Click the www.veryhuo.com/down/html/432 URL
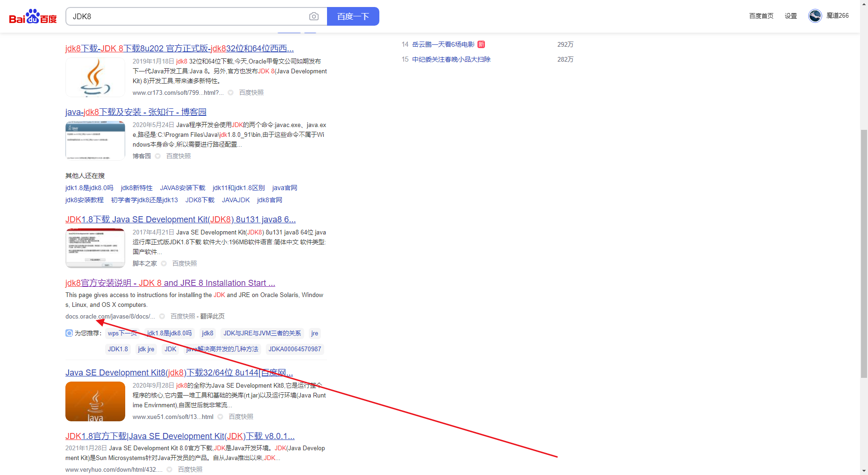 click(x=114, y=469)
